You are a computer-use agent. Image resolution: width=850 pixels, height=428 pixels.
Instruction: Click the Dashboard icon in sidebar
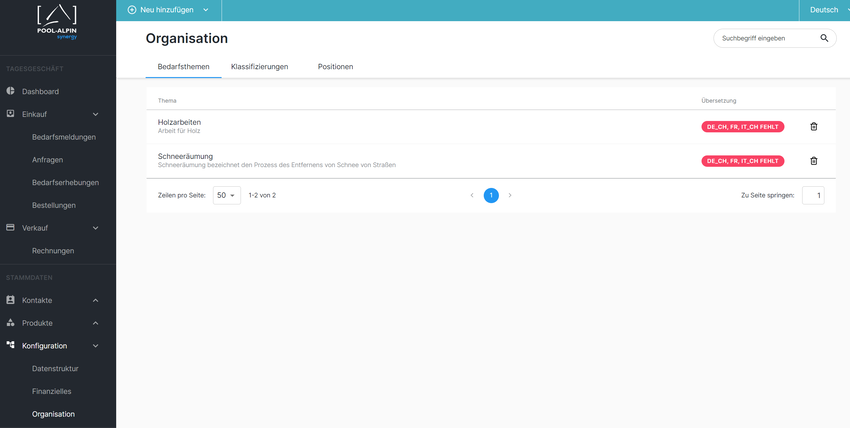[x=11, y=91]
